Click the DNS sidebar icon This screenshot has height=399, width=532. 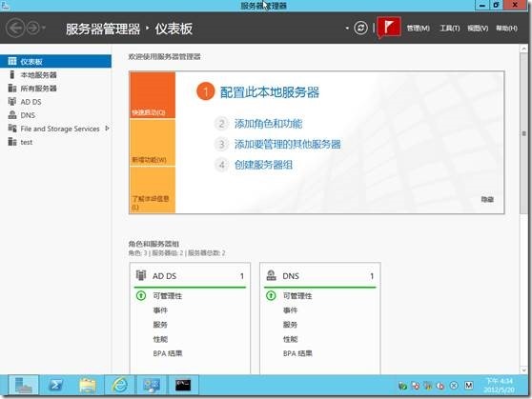pos(12,115)
